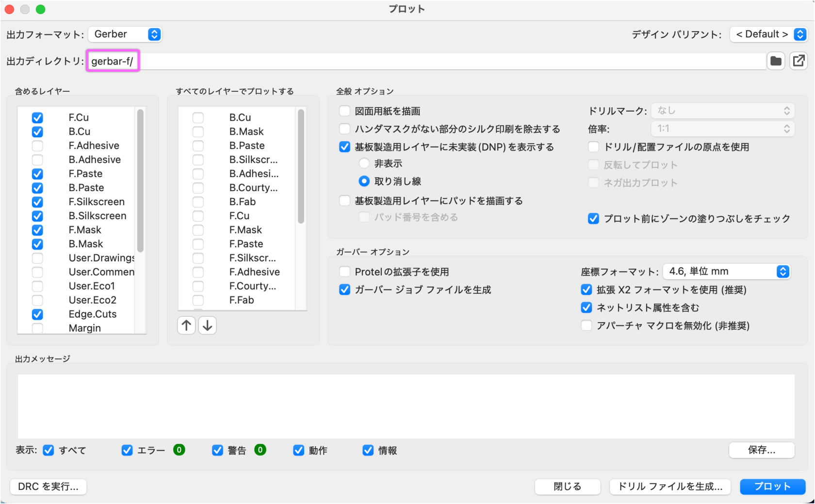This screenshot has height=504, width=815.
Task: Check F.Adhesive in included layers
Action: coord(37,146)
